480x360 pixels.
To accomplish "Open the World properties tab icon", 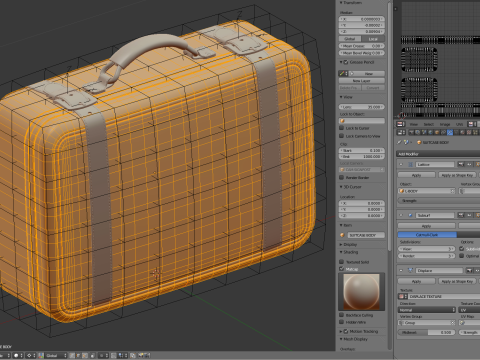I will pos(430,132).
